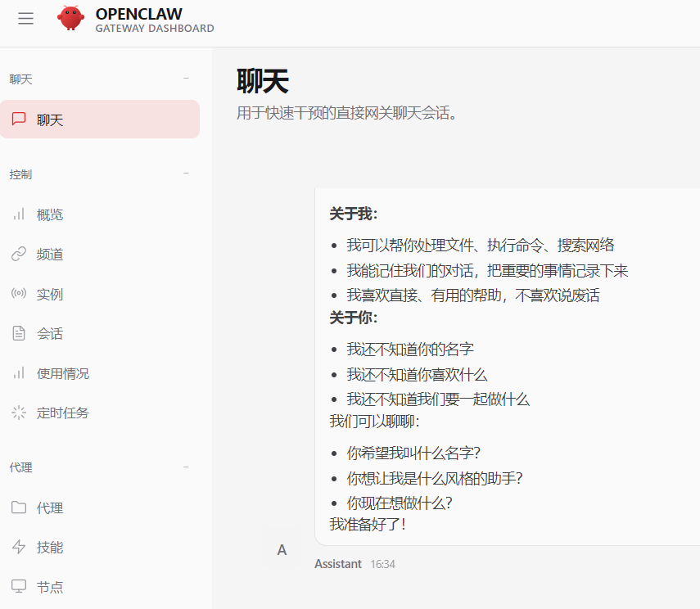Click the chain-link icon for 频道

click(18, 254)
